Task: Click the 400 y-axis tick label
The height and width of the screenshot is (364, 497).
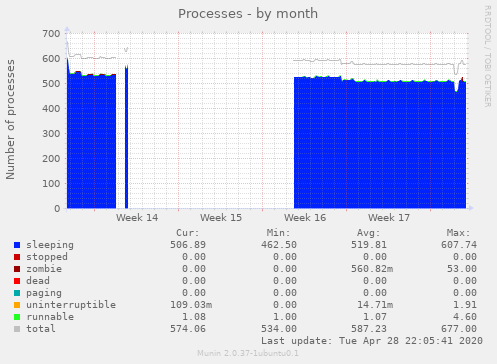Action: [51, 109]
